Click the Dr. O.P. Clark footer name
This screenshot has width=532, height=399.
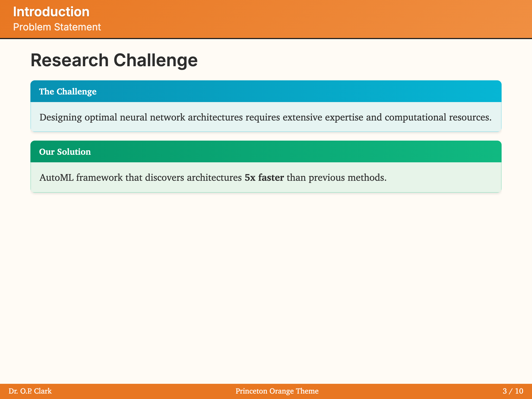(x=30, y=391)
